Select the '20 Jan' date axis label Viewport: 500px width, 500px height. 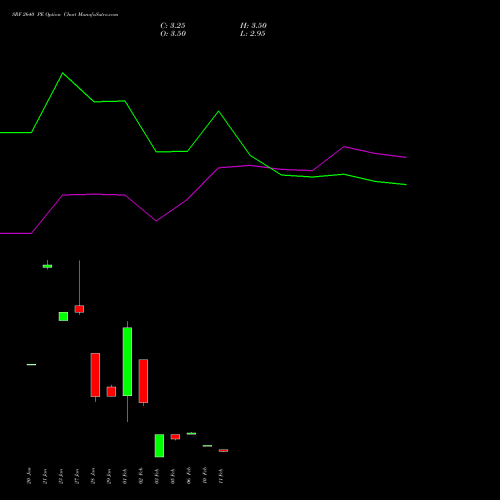pyautogui.click(x=29, y=476)
